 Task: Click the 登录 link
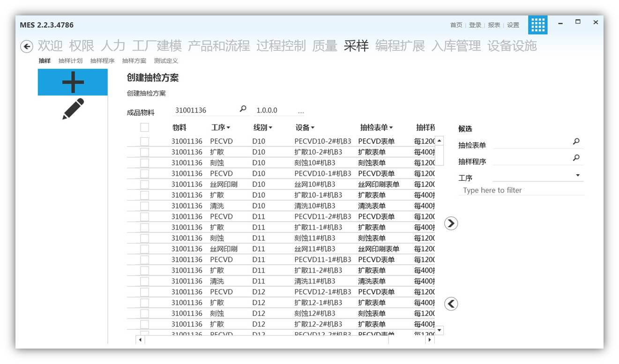click(475, 25)
